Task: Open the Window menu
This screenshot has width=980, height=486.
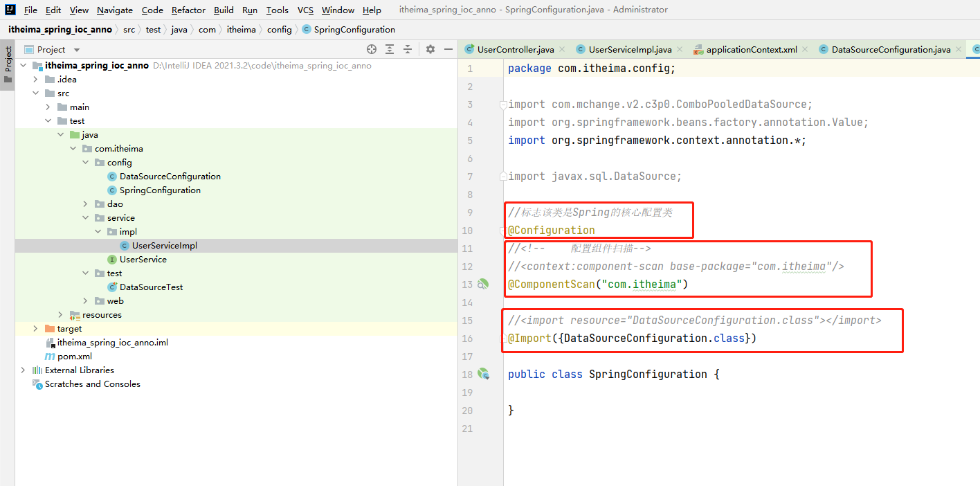Action: (338, 10)
